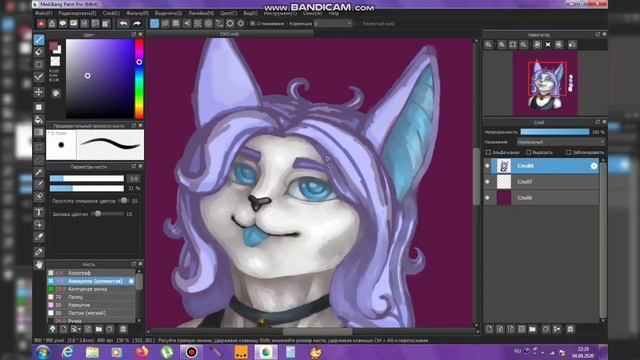Open settings gear of Слой8 layer
Image resolution: width=640 pixels, height=360 pixels.
593,166
